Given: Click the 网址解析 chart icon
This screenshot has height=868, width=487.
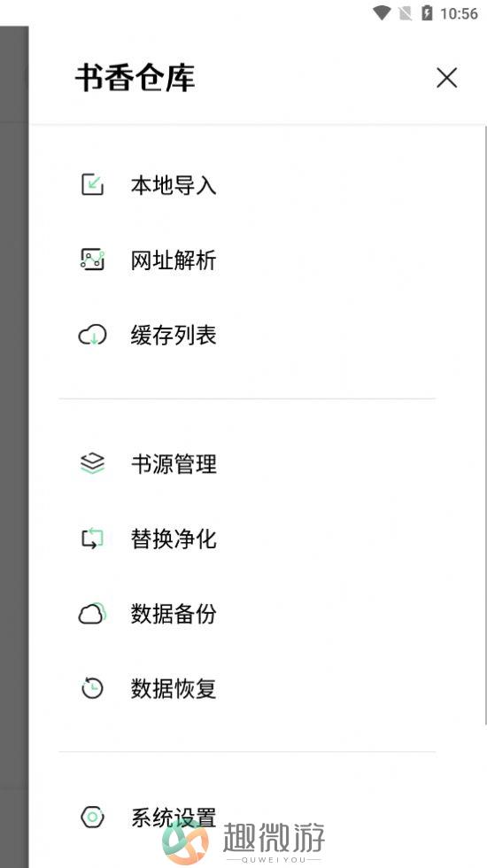Looking at the screenshot, I should coord(92,259).
